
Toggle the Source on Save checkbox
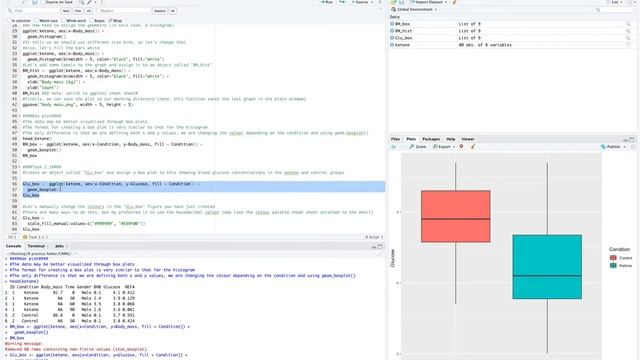[42, 2]
